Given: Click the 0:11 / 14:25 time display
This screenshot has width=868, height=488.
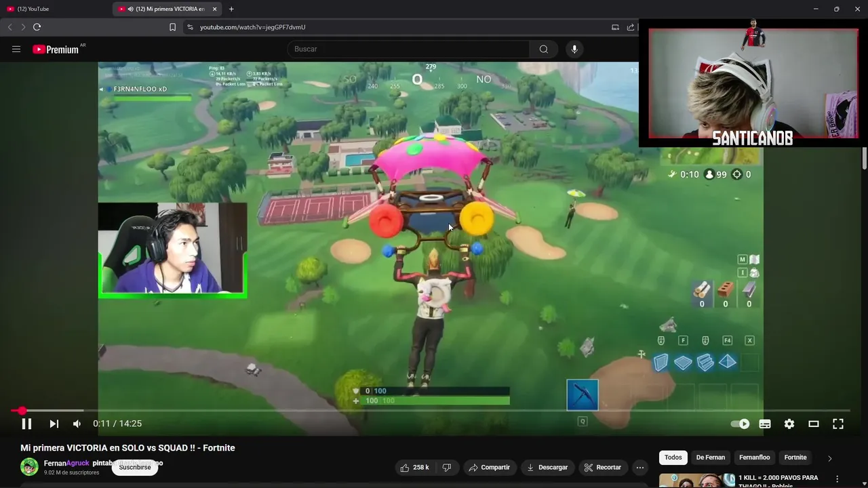Looking at the screenshot, I should coord(117,424).
